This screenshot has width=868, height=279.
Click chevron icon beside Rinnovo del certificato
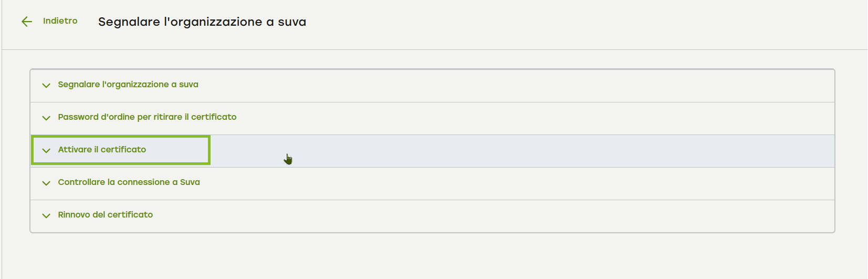pos(46,215)
